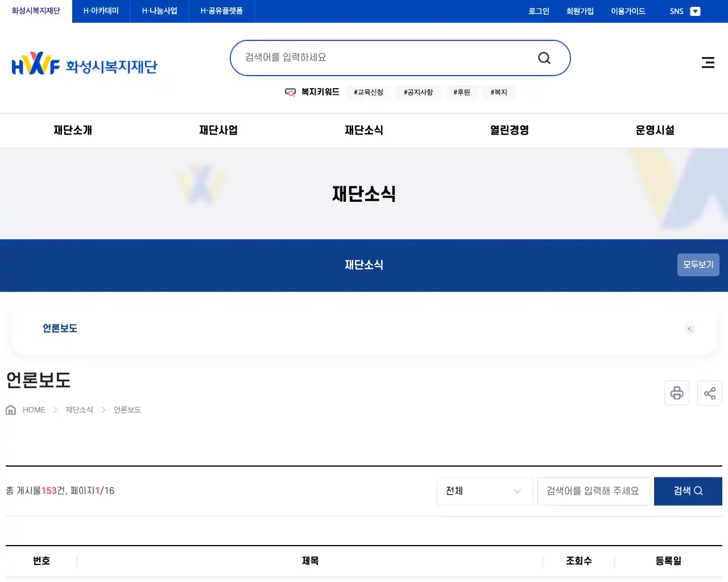
Task: Click the 검색 search button
Action: pyautogui.click(x=688, y=491)
